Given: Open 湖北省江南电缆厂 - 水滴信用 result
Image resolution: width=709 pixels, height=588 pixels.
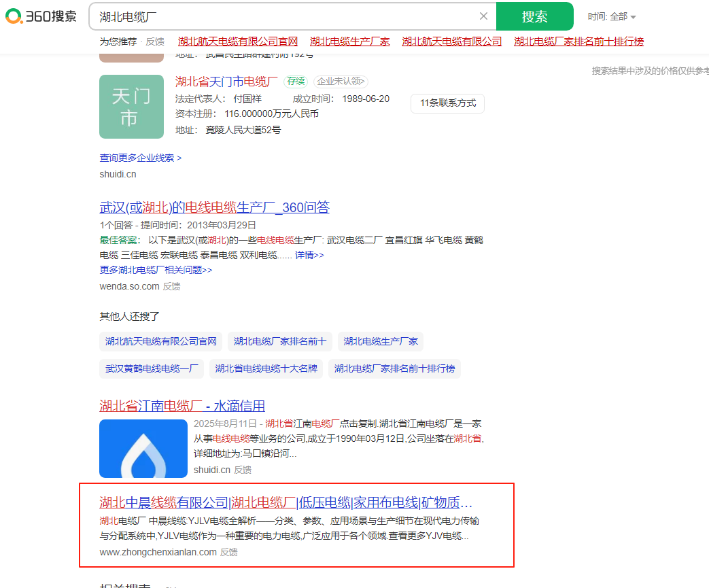Looking at the screenshot, I should click(182, 406).
